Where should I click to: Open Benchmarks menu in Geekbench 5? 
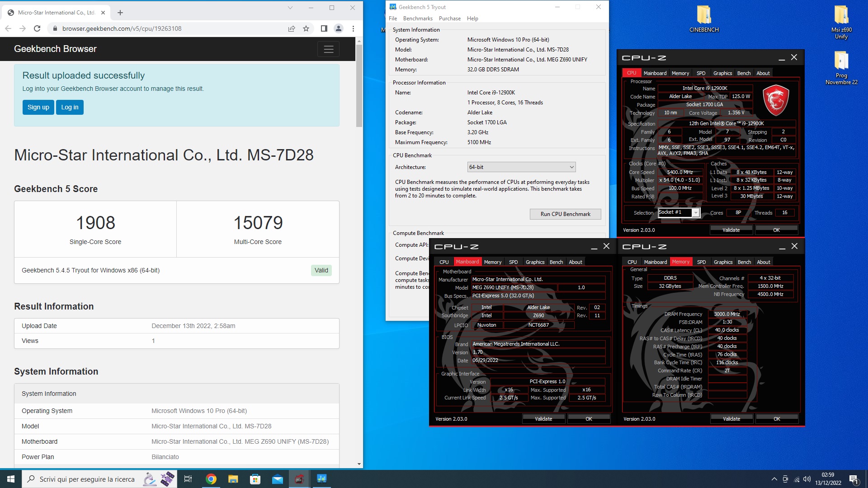(x=418, y=19)
